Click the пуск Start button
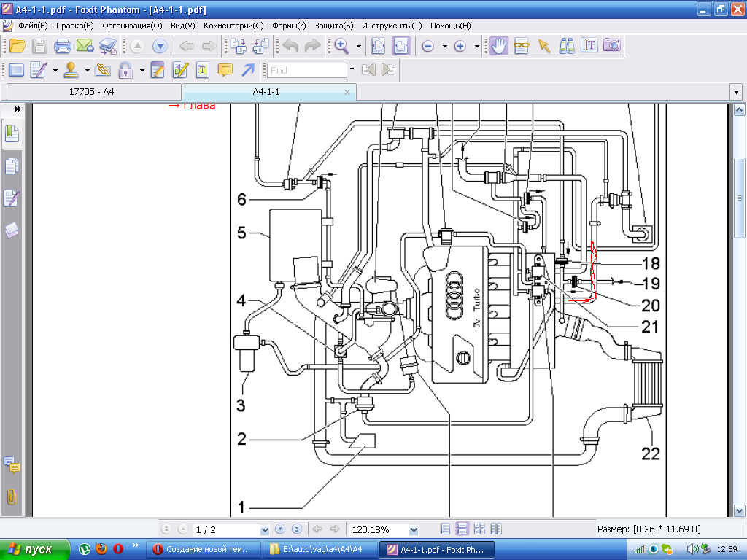747x560 pixels. point(34,550)
